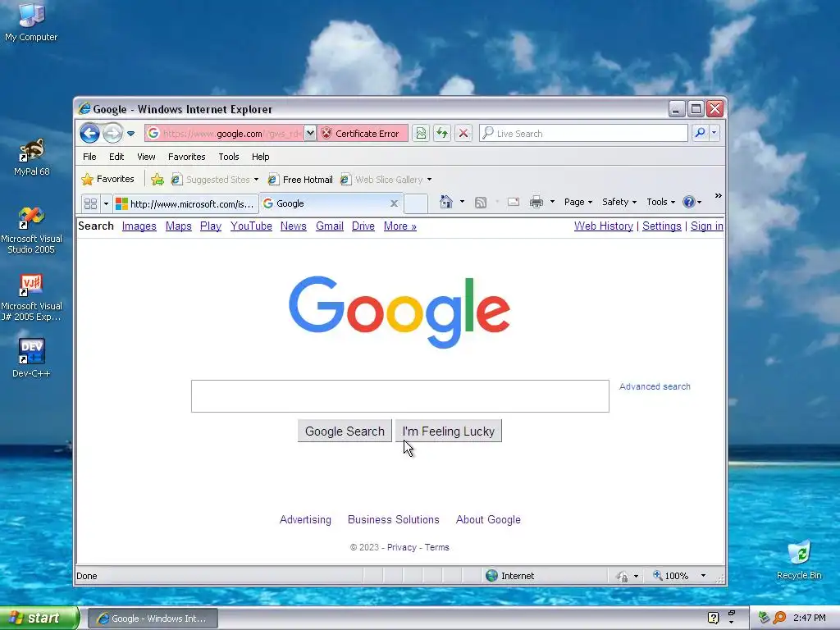Viewport: 840px width, 630px height.
Task: Click the Internet security zone globe
Action: click(492, 576)
